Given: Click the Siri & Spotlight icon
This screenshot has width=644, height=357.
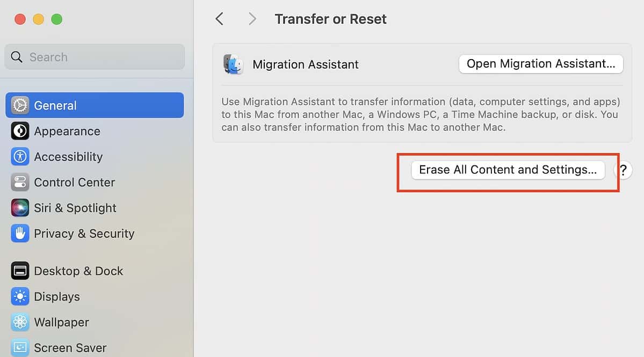Looking at the screenshot, I should (20, 208).
